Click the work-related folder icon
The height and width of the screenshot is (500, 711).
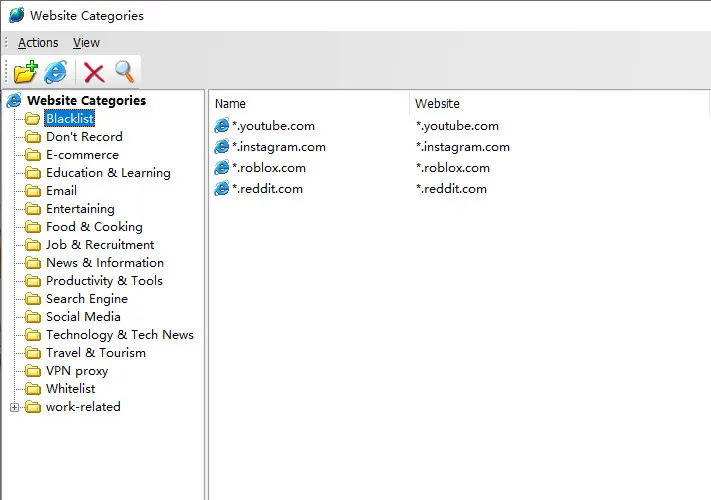tap(33, 407)
